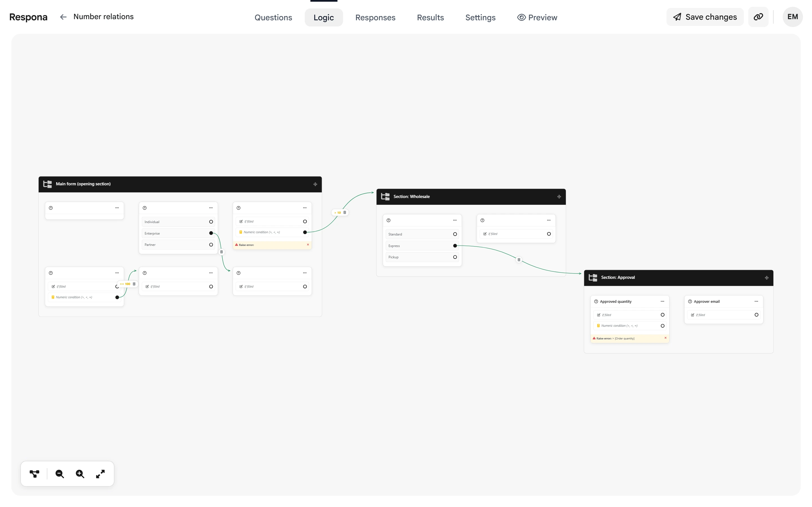Open the Preview link
Viewport: 812px width, 507px height.
point(537,17)
